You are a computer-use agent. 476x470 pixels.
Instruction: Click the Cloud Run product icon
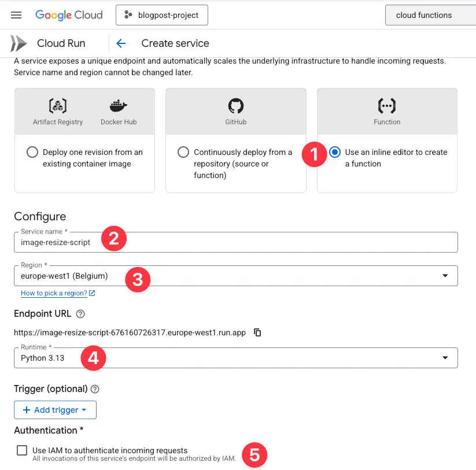19,43
